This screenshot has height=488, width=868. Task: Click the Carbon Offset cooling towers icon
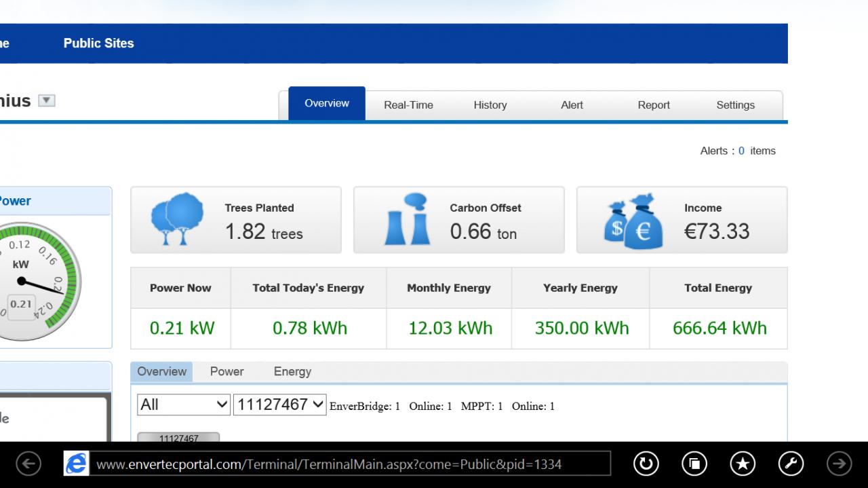coord(408,219)
